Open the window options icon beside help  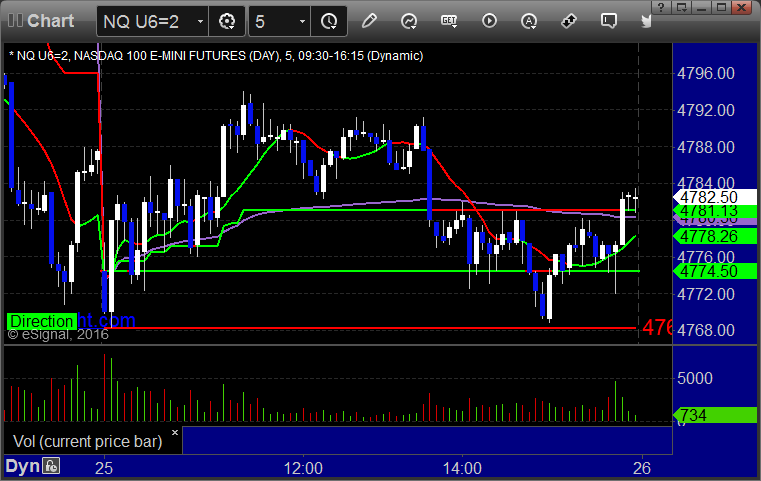pos(681,7)
